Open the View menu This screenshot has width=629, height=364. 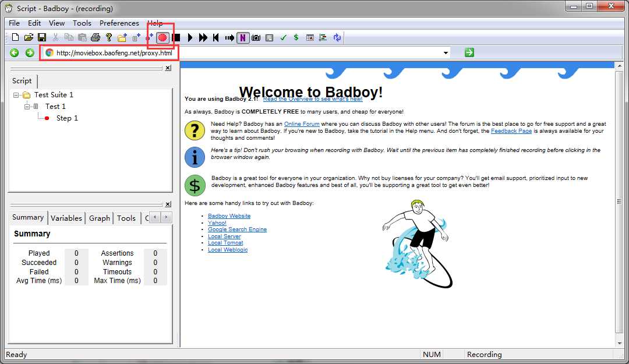(x=56, y=23)
